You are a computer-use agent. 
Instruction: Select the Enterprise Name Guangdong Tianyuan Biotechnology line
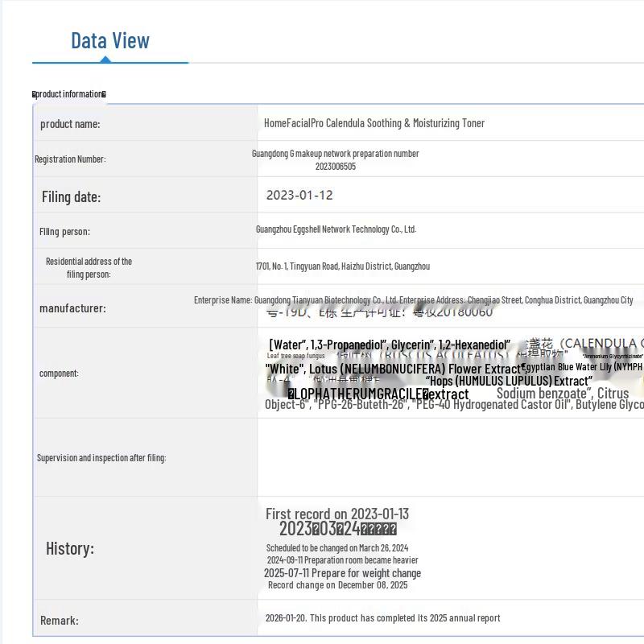click(413, 300)
